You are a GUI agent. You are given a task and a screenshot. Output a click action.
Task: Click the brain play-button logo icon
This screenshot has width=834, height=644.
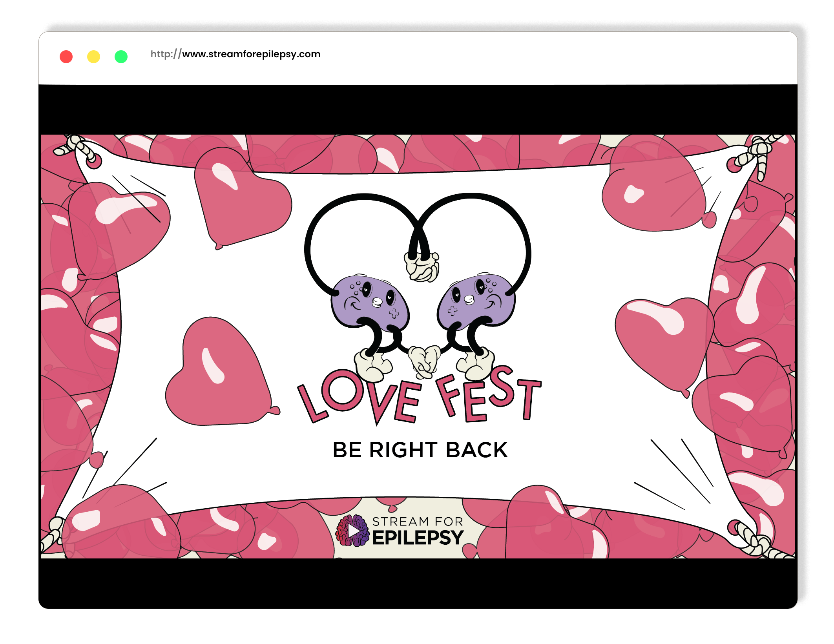pyautogui.click(x=352, y=531)
